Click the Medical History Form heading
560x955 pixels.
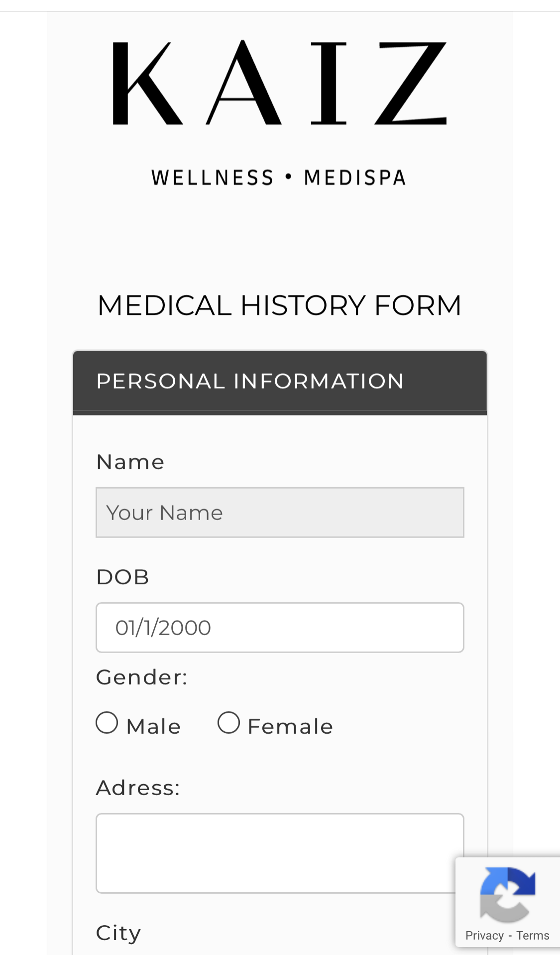point(279,305)
